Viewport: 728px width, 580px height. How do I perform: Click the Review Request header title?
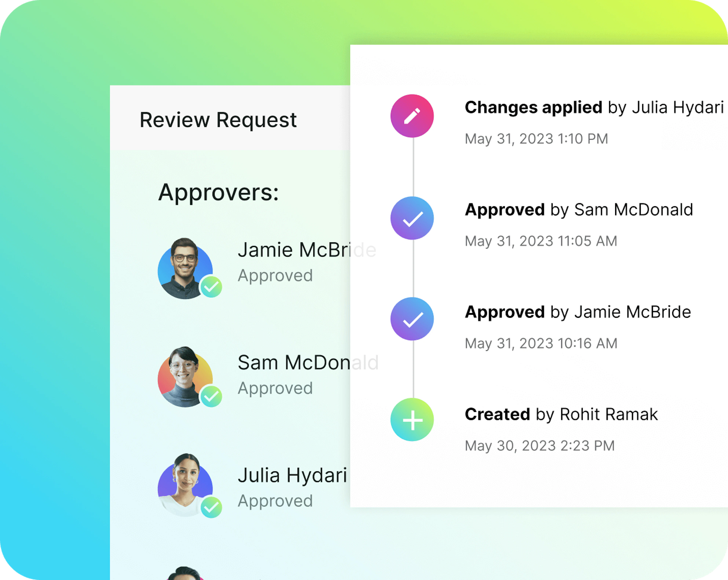(218, 120)
